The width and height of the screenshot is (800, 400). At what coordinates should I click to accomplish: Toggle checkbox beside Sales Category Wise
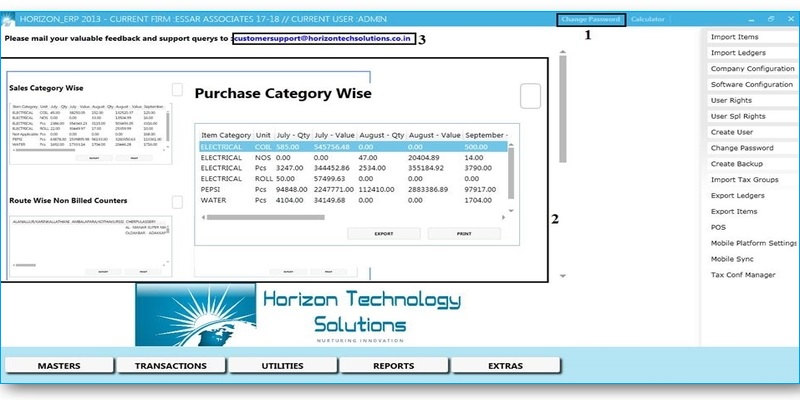tap(177, 90)
